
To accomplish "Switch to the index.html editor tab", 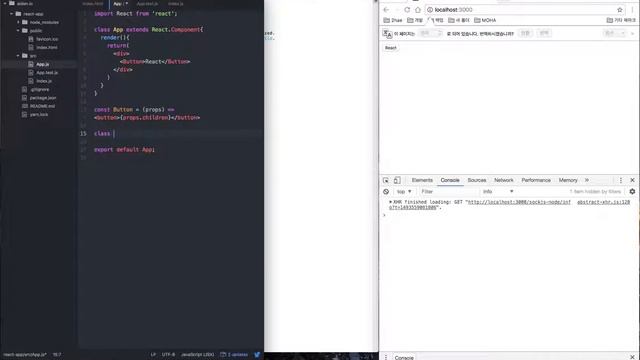I will coord(93,4).
